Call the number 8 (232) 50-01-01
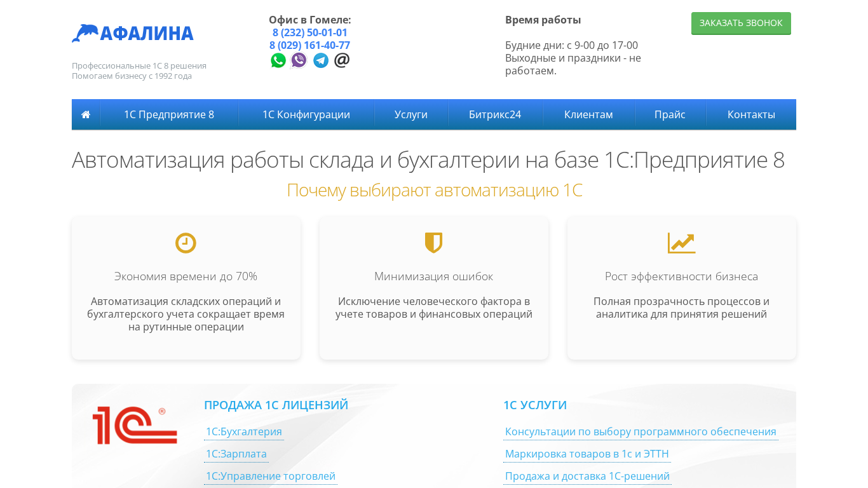The height and width of the screenshot is (488, 868). click(310, 32)
